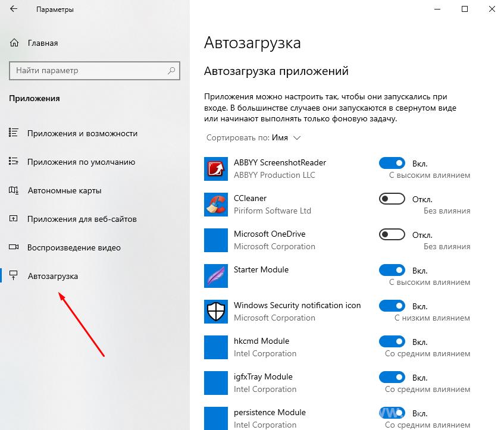Select Приложения и возможности section
This screenshot has width=504, height=430.
tap(82, 133)
